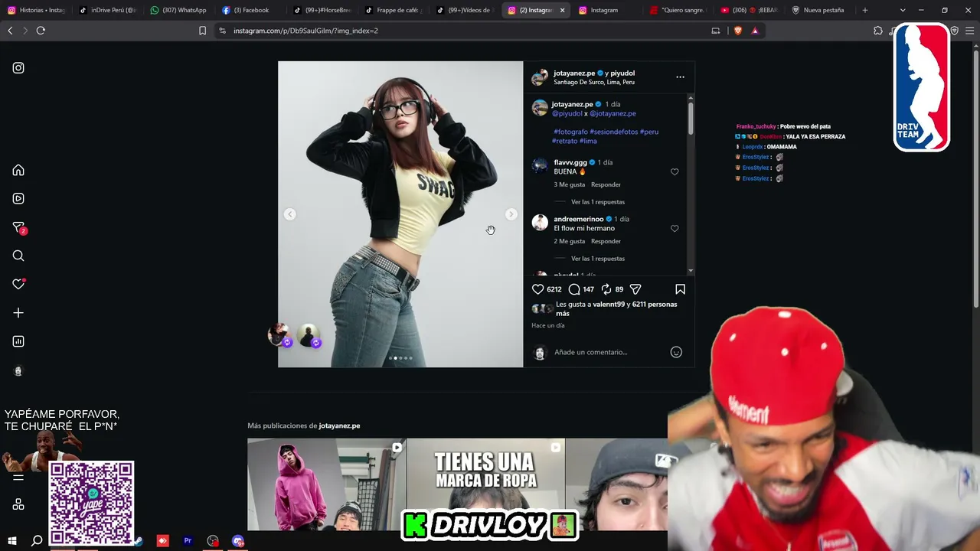Open Instagram direct messages icon
Image resolution: width=980 pixels, height=551 pixels.
19,227
